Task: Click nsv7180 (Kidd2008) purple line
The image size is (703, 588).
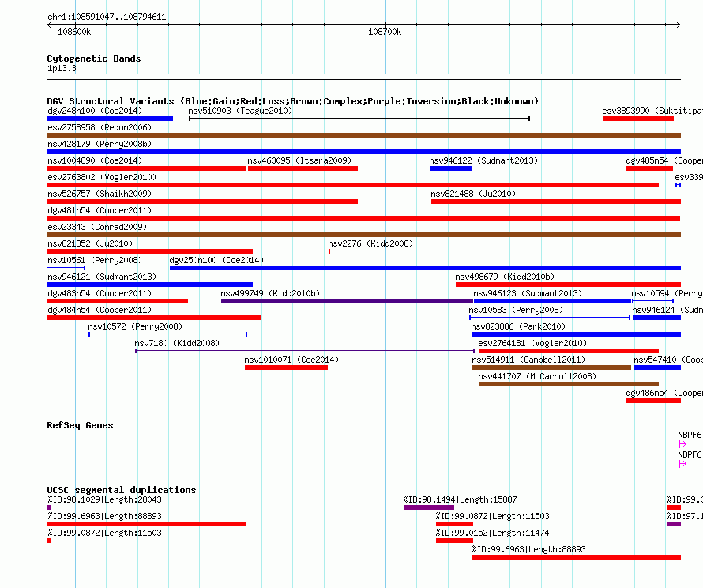Action: (305, 351)
